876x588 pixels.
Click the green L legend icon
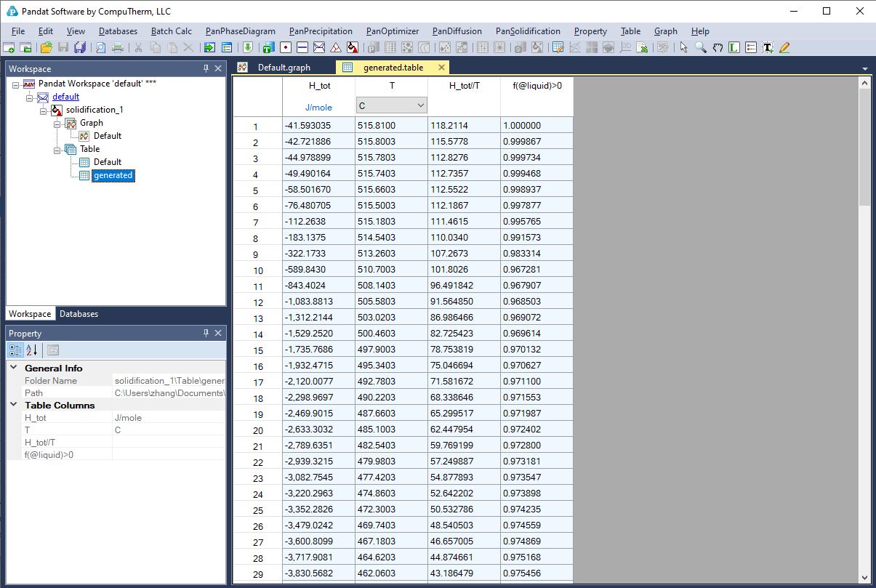pos(734,48)
